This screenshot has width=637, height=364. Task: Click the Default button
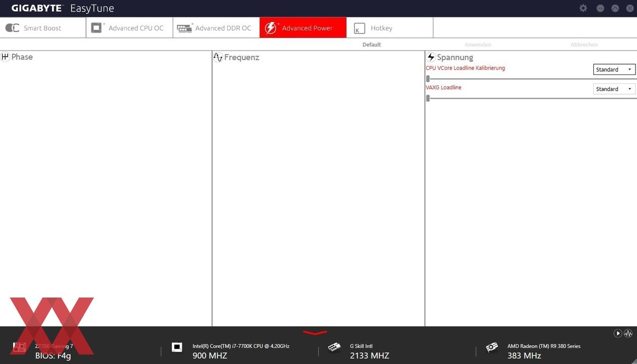tap(371, 45)
